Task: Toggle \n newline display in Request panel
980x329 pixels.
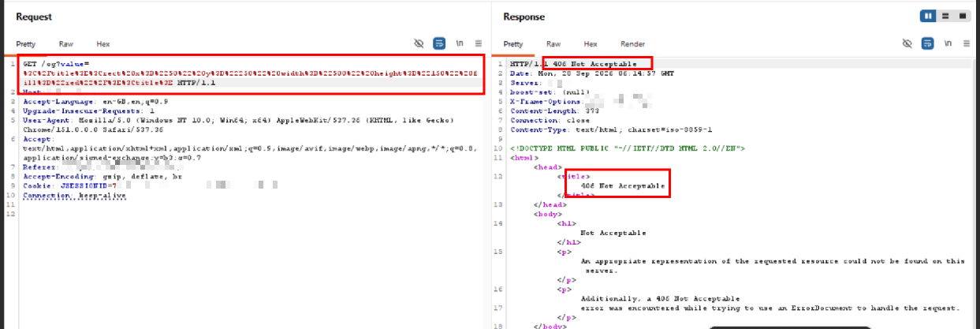Action: click(x=460, y=43)
